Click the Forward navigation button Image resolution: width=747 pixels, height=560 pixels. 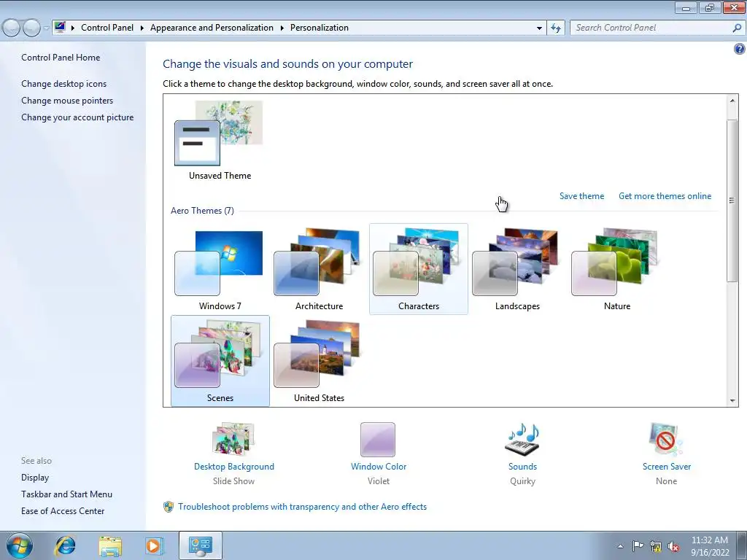(31, 28)
